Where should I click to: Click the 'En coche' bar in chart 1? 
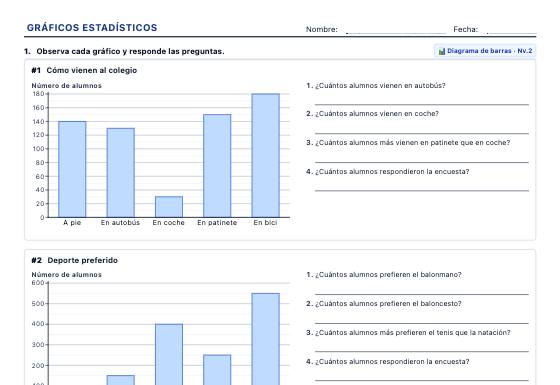pos(169,207)
